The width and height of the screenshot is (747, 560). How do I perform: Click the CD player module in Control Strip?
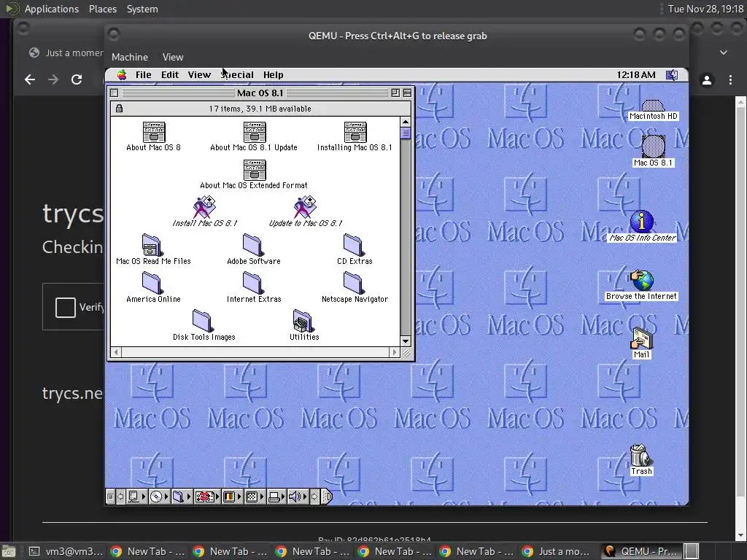click(x=159, y=497)
